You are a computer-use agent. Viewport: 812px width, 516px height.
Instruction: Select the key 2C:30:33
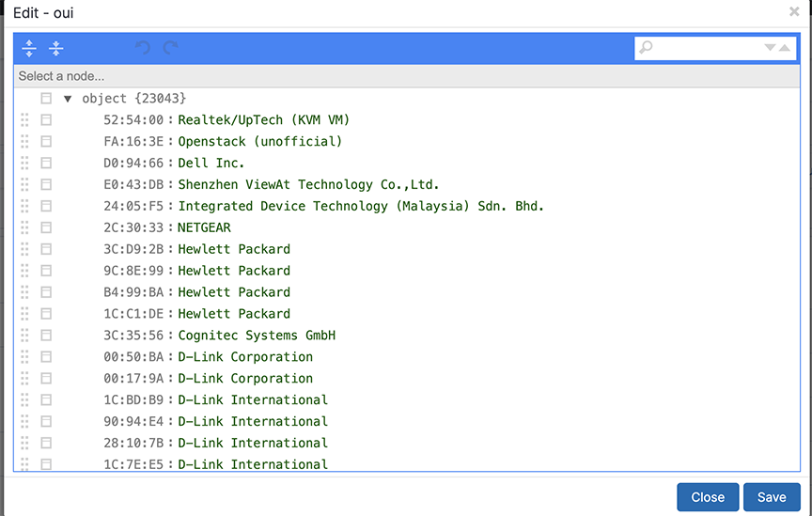(x=133, y=227)
